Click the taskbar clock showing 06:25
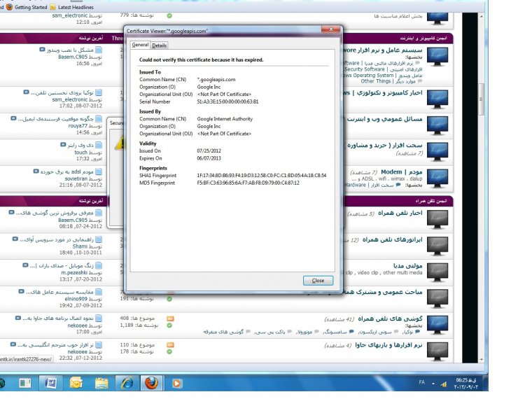525x420 pixels. [465, 384]
